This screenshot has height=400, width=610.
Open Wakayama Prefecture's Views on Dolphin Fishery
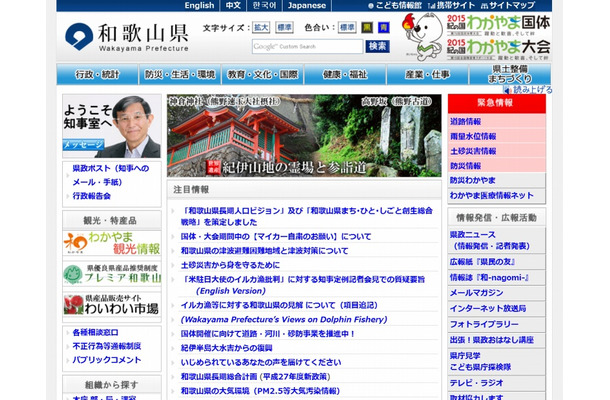click(284, 319)
